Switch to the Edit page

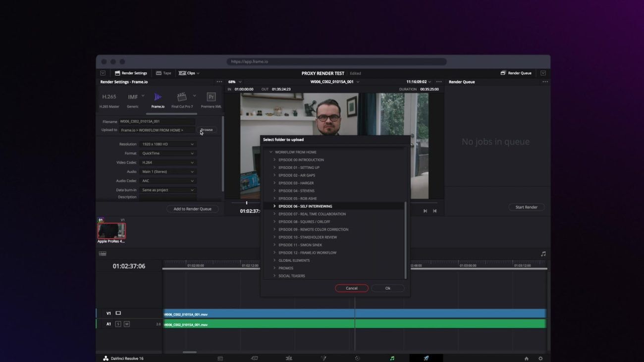tap(289, 358)
